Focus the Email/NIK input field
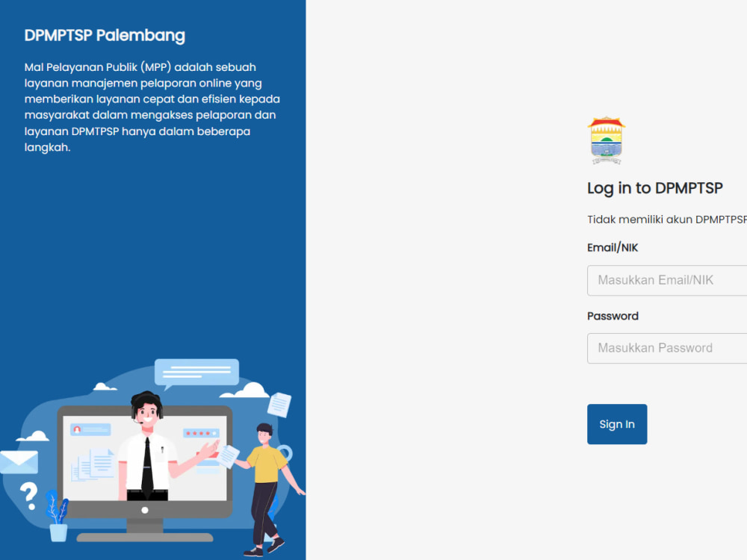Viewport: 747px width, 560px height. coord(667,280)
